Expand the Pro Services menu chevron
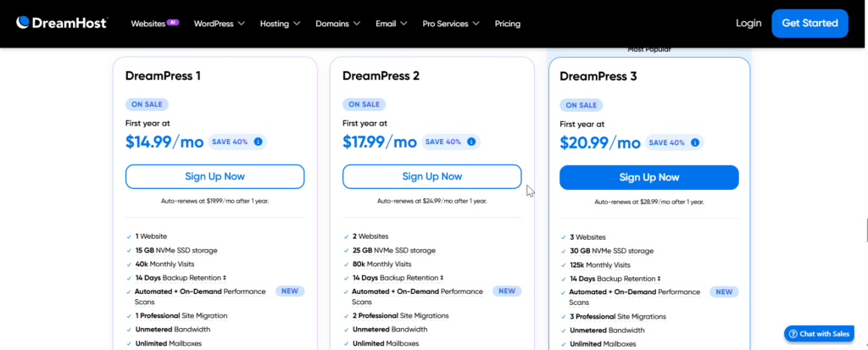 pyautogui.click(x=476, y=24)
